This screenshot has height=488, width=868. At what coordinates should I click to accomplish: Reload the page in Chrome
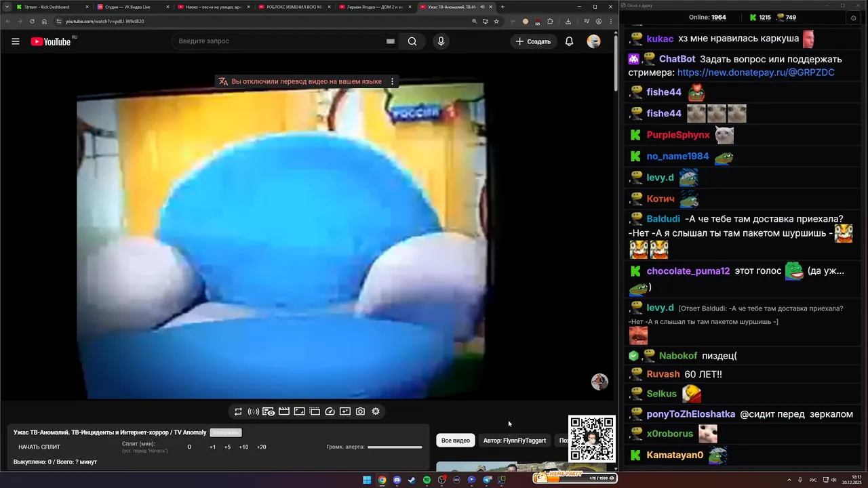pos(32,21)
